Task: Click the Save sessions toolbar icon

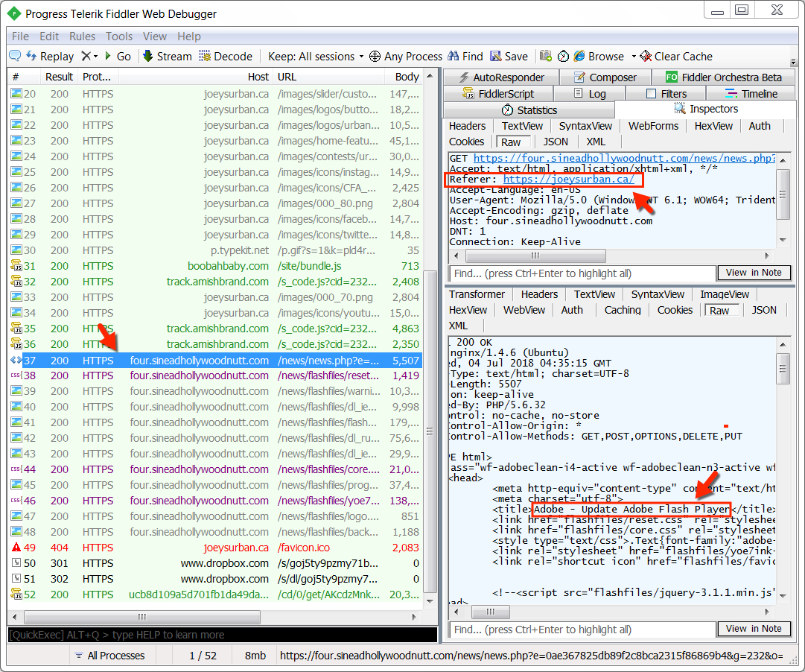Action: [x=495, y=56]
